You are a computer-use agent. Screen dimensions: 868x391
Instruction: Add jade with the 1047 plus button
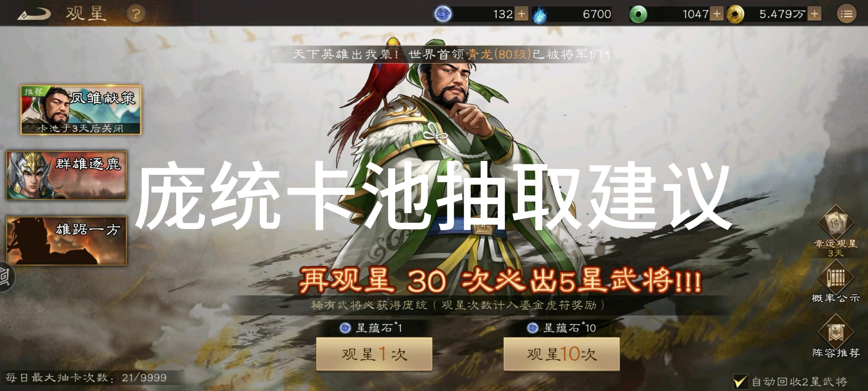point(717,14)
